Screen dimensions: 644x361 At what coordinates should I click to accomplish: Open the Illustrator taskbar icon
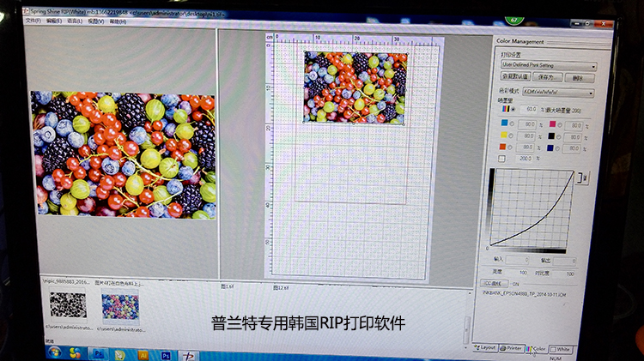point(143,355)
